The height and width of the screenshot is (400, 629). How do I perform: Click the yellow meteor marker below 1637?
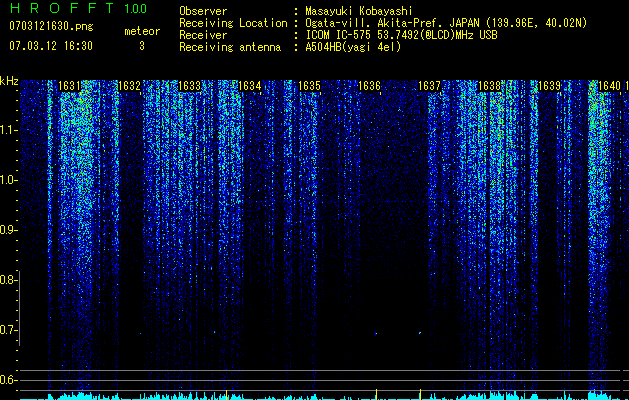coord(420,394)
